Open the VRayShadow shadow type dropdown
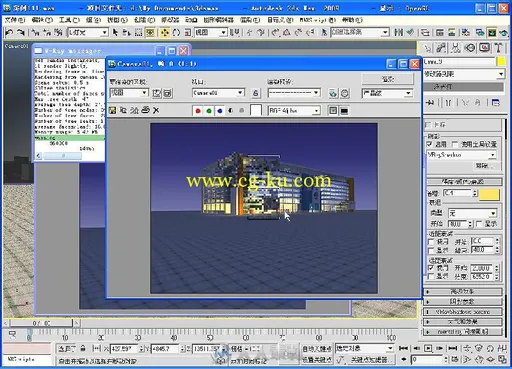Image resolution: width=512 pixels, height=369 pixels. pos(461,155)
